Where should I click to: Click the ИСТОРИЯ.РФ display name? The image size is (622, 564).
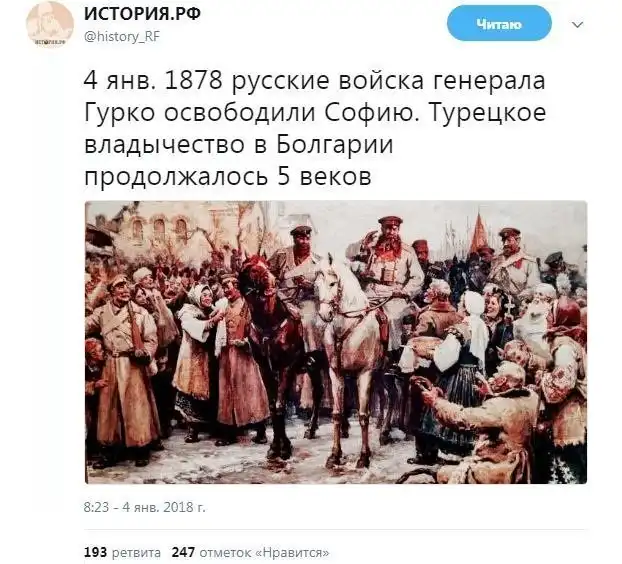pos(142,14)
